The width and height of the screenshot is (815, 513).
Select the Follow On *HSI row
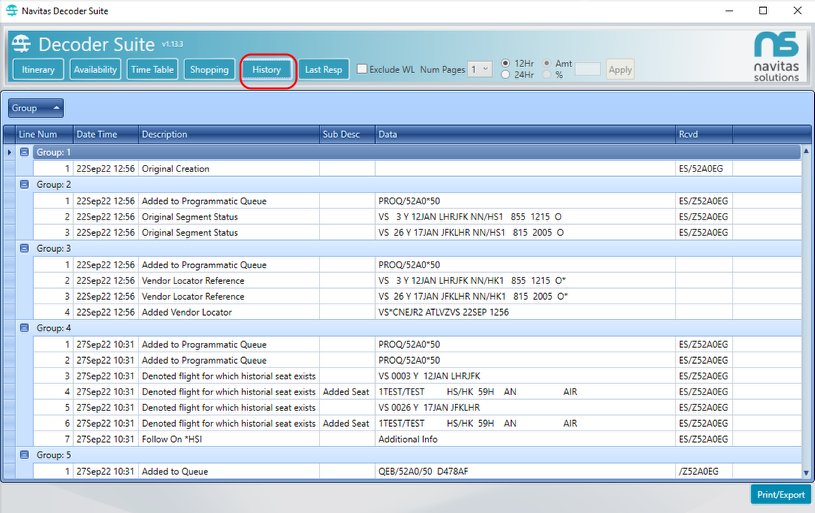417,439
